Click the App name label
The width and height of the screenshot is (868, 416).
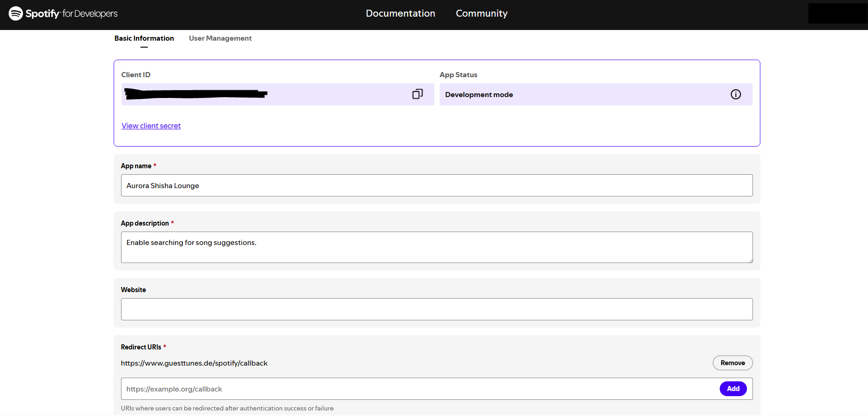pos(136,166)
